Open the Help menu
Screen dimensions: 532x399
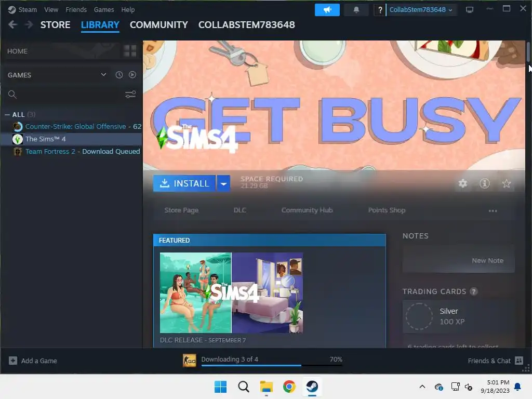click(128, 10)
